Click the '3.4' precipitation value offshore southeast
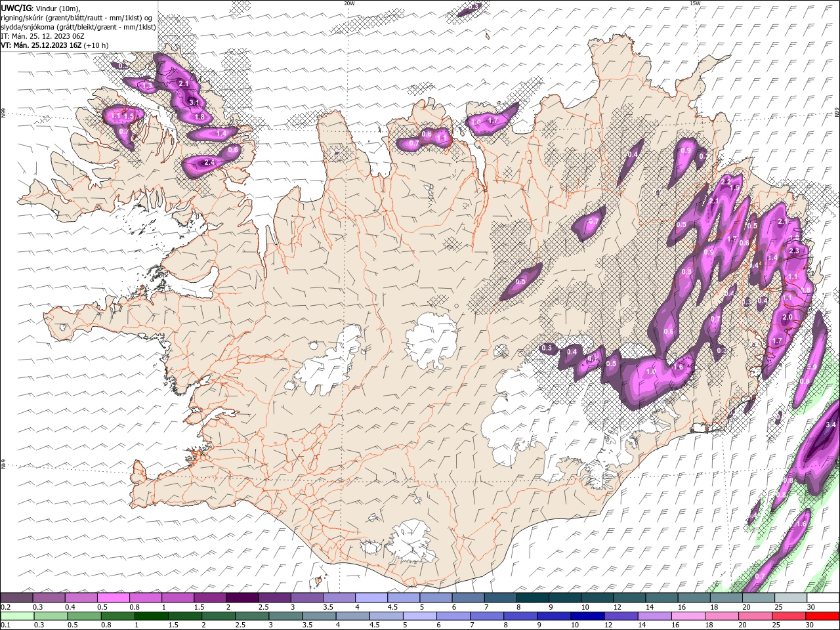 [x=830, y=425]
